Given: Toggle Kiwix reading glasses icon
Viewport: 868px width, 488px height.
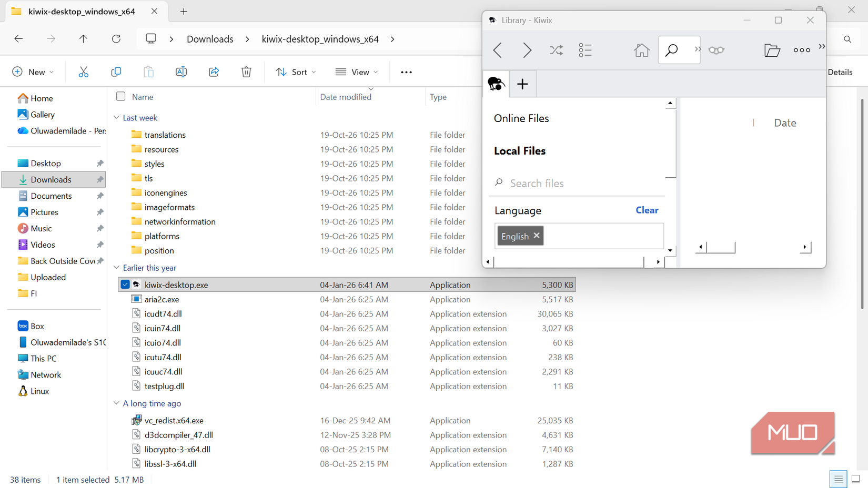Looking at the screenshot, I should pos(716,50).
